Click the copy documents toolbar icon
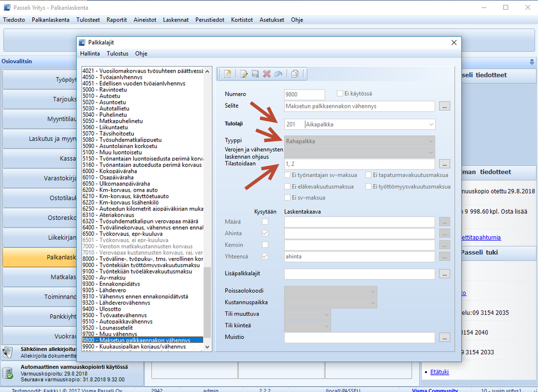Screen dimensions: 538x392 (x=295, y=74)
